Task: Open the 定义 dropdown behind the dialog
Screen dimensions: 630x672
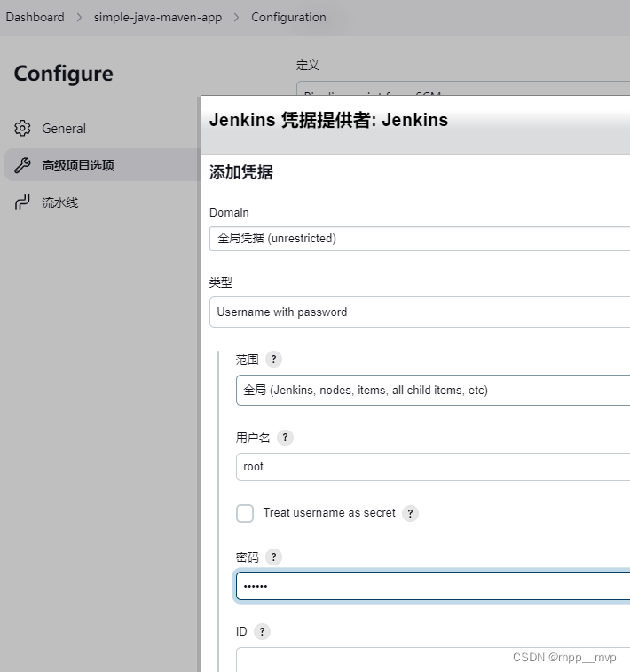Action: click(x=463, y=88)
